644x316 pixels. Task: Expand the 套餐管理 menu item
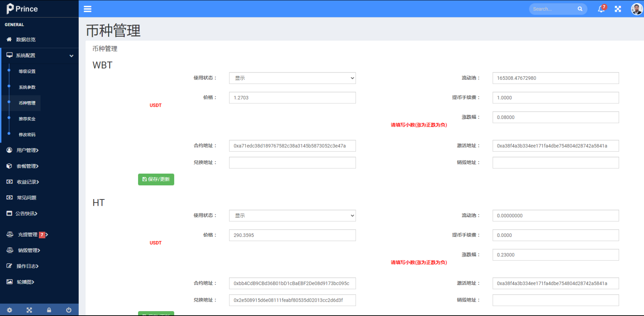click(26, 166)
